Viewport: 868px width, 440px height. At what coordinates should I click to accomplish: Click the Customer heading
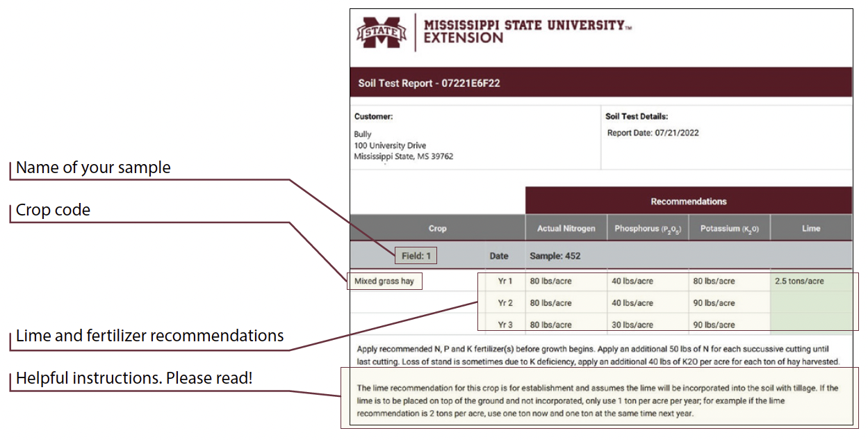click(373, 117)
